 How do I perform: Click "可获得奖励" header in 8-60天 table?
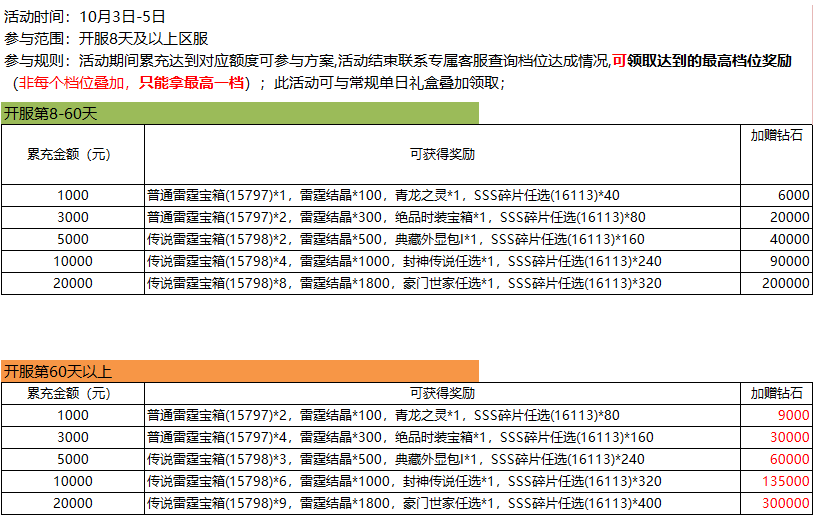(x=442, y=154)
